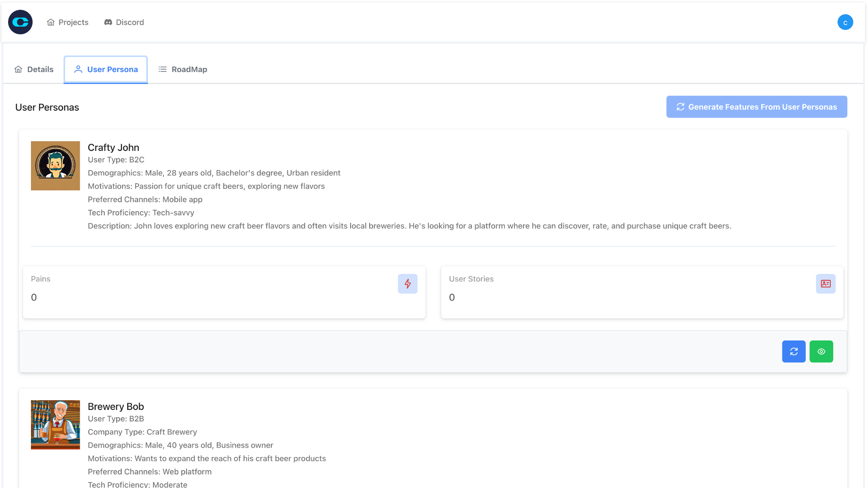The width and height of the screenshot is (868, 488).
Task: Click Crafty John's avatar image
Action: coord(56,166)
